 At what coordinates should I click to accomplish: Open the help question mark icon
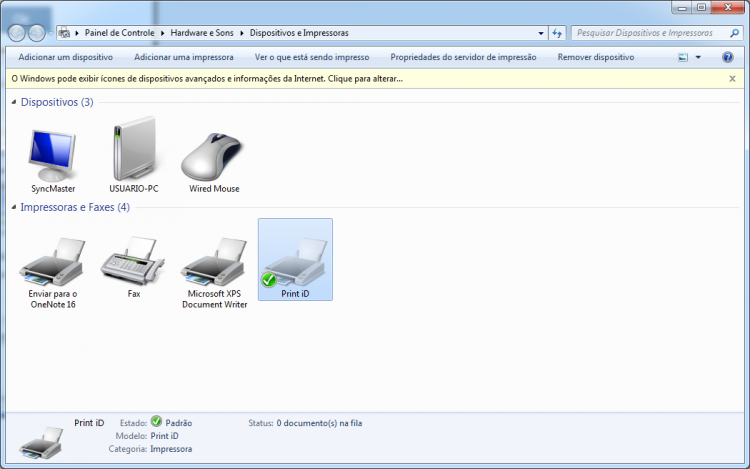coord(728,57)
